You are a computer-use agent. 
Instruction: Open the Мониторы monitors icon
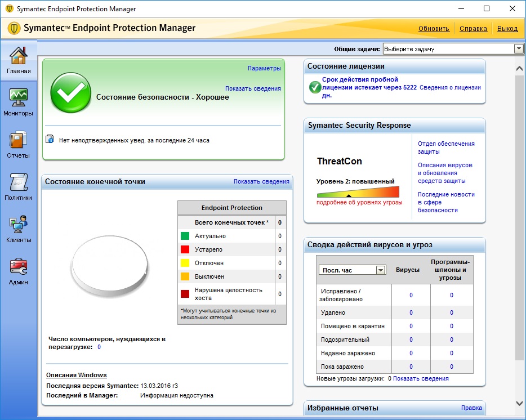click(x=19, y=97)
